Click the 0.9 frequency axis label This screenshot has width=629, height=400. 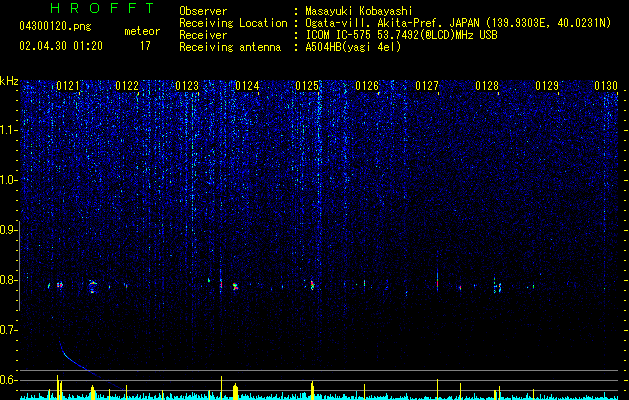tap(8, 230)
